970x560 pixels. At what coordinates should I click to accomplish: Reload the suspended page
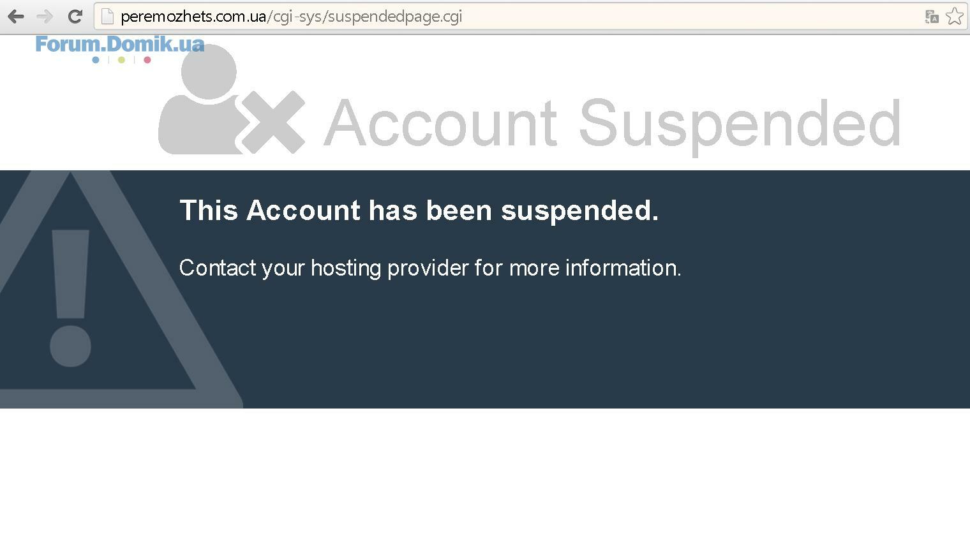tap(75, 17)
